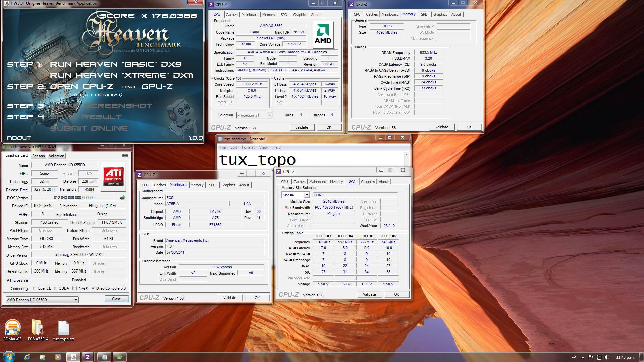Click the green BIOS save chip icon in GPU-Z
Viewport: 644px width, 362px height.
point(122,198)
